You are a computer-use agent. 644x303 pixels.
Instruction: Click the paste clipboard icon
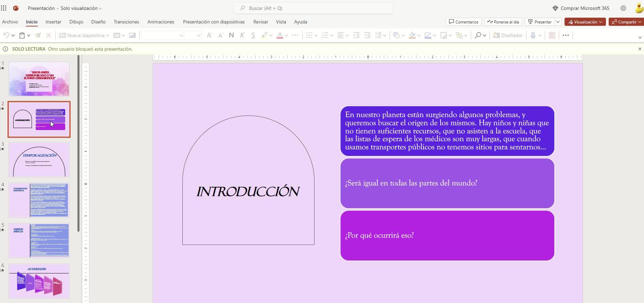(22, 35)
